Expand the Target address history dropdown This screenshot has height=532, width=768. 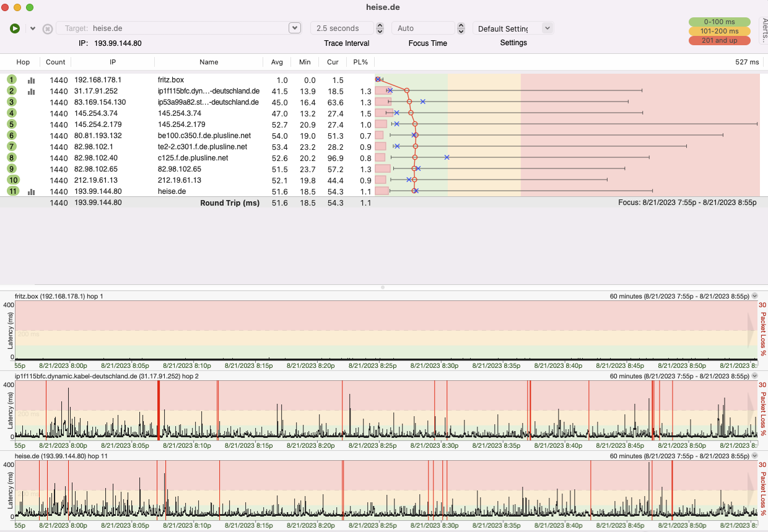coord(295,28)
